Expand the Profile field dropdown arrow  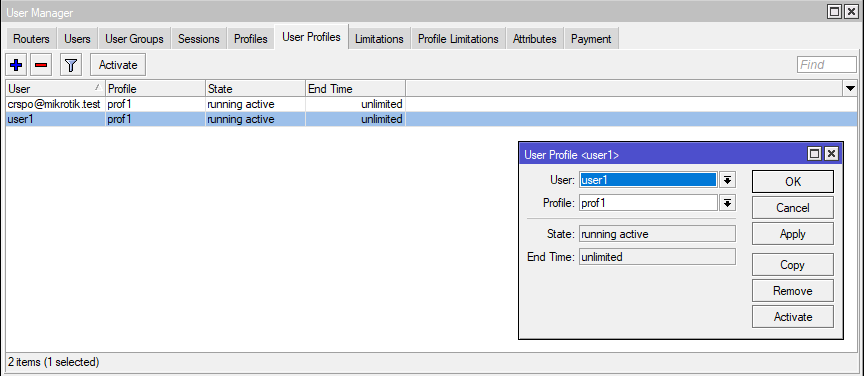click(x=727, y=203)
